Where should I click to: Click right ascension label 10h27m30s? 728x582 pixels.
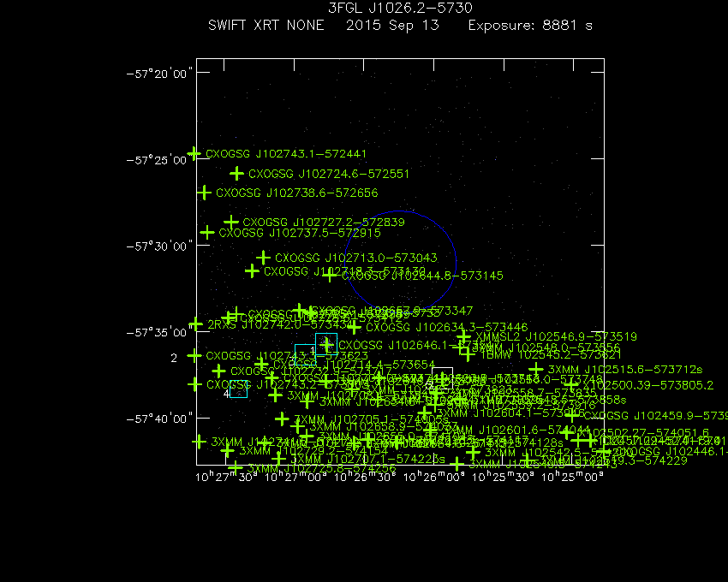[226, 477]
